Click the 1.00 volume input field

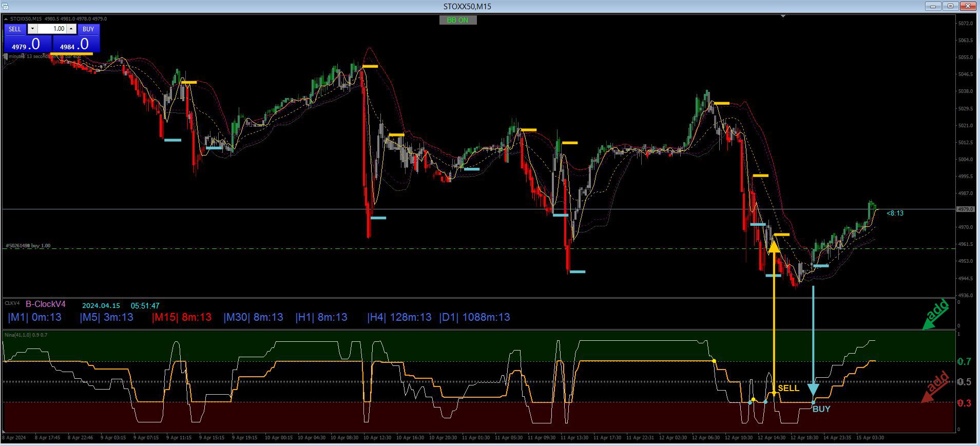[x=52, y=29]
